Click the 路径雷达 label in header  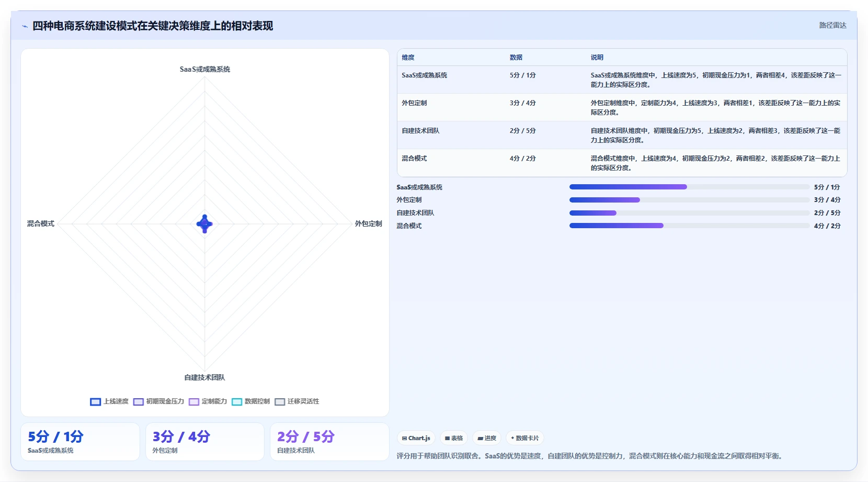pos(832,25)
